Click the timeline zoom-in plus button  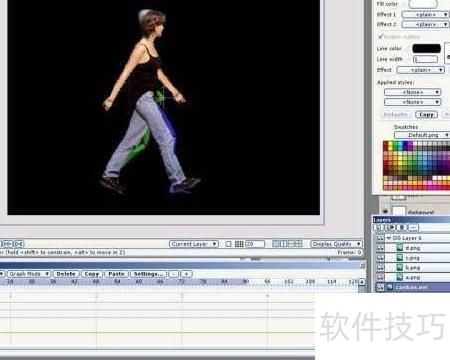pyautogui.click(x=186, y=274)
